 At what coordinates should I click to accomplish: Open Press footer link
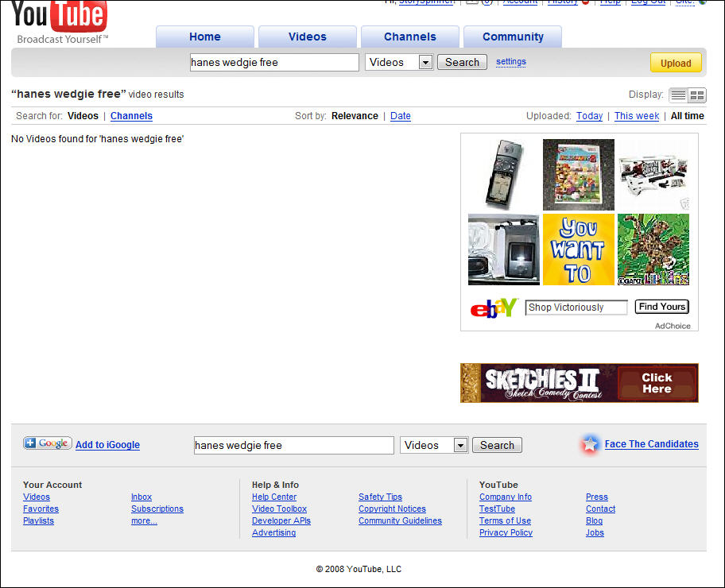597,497
